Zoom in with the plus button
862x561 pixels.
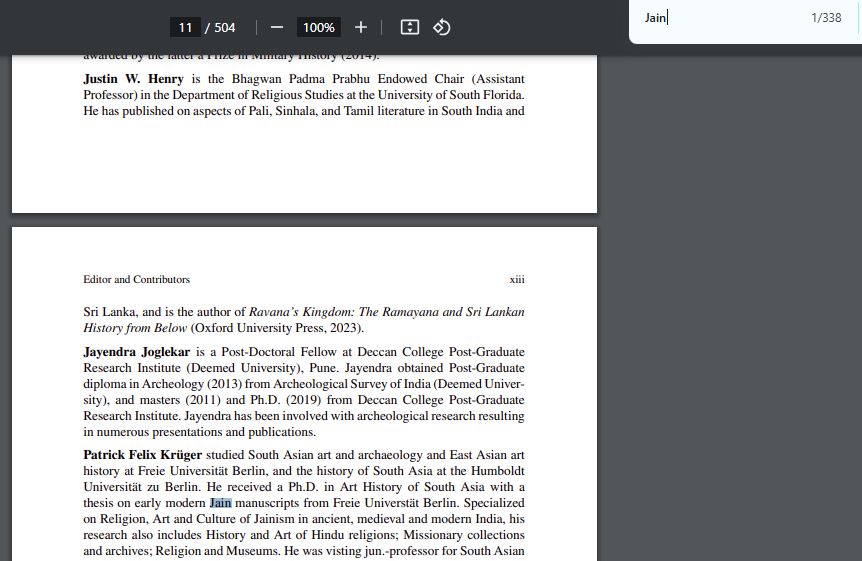[361, 27]
